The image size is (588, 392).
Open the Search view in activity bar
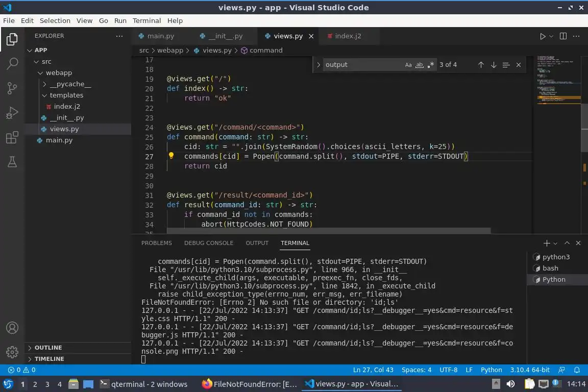[12, 63]
